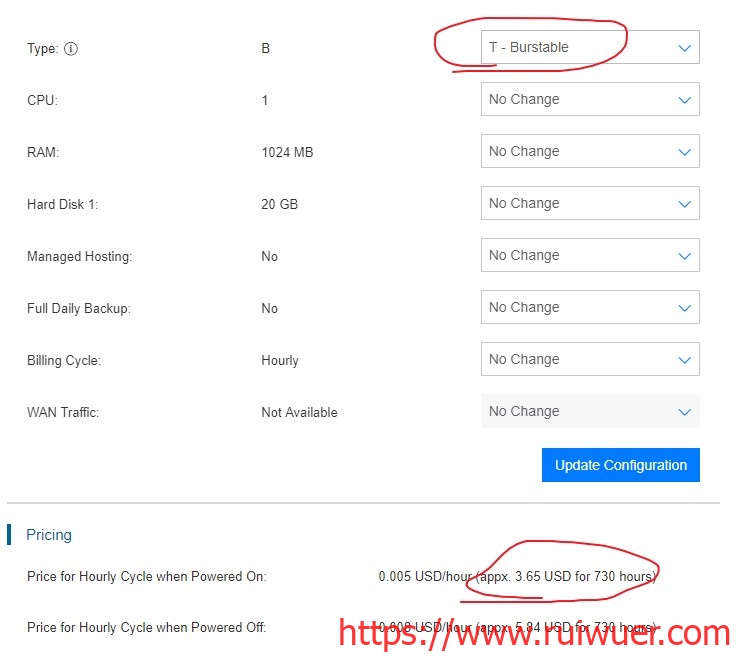Select the Powered Off hourly price text

tap(518, 627)
